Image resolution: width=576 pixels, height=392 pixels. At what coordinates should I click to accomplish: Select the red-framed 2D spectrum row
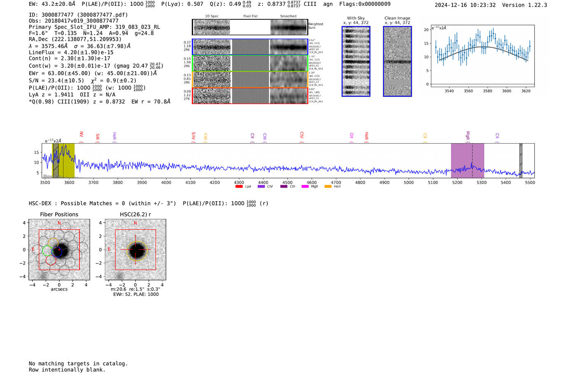tap(250, 95)
